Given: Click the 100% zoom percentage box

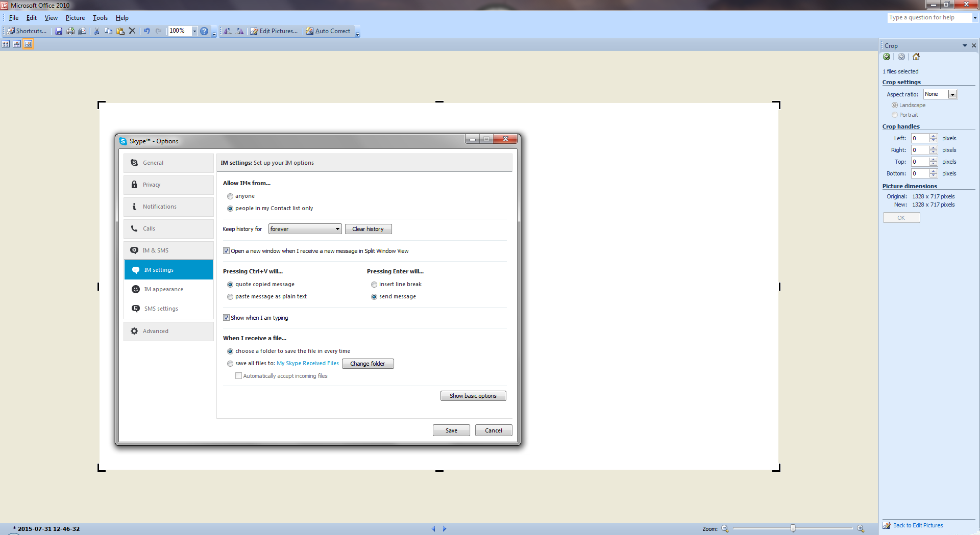Looking at the screenshot, I should click(180, 31).
